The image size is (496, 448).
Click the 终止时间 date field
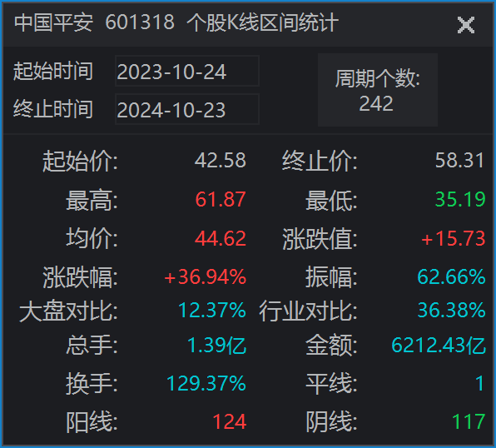click(x=187, y=109)
